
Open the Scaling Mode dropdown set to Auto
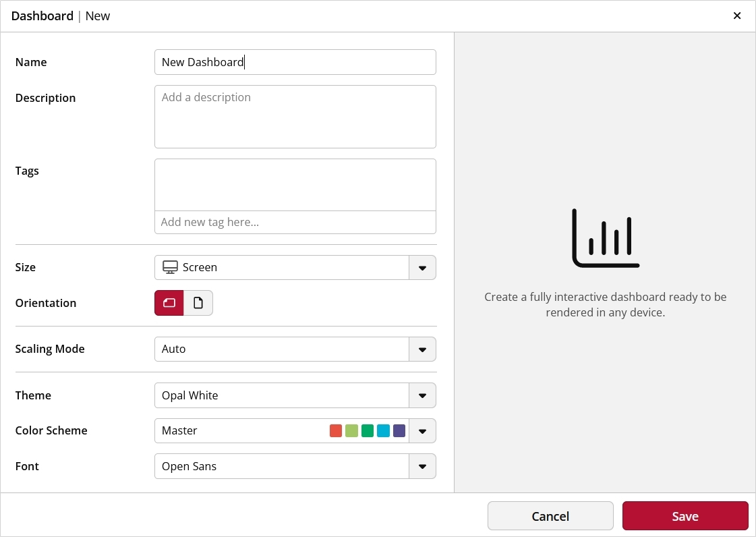tap(423, 349)
